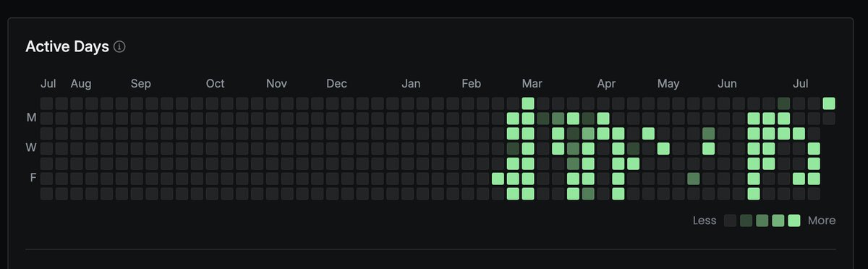868x269 pixels.
Task: Click the 'Jun' month label
Action: tap(728, 84)
